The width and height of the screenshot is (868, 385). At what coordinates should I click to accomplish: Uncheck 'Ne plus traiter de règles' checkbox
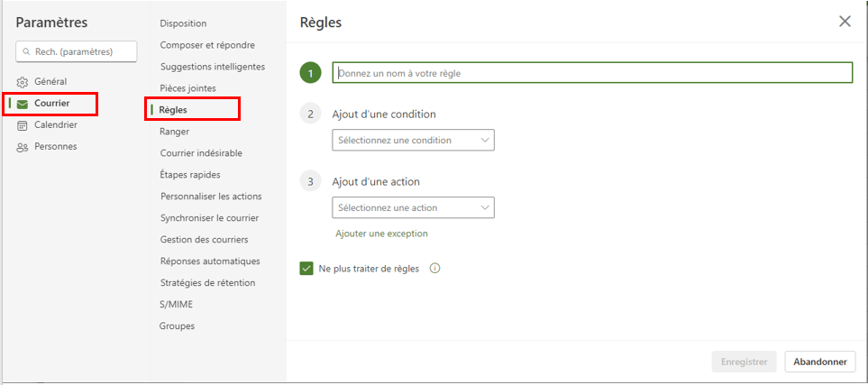(306, 269)
